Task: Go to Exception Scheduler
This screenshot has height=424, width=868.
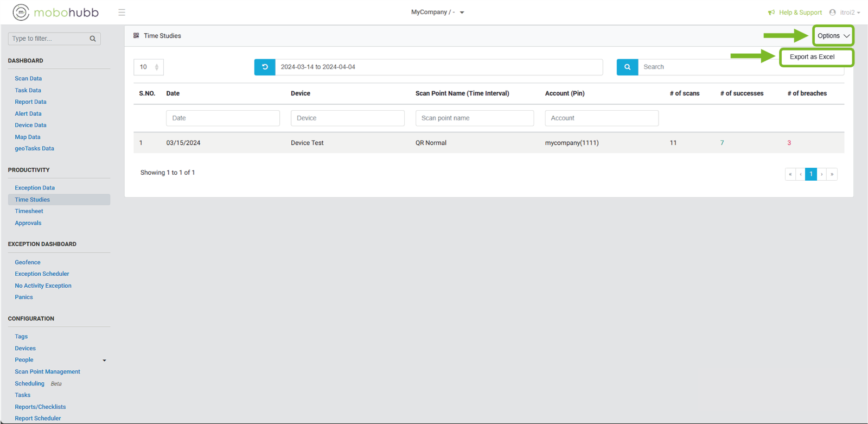Action: coord(42,274)
